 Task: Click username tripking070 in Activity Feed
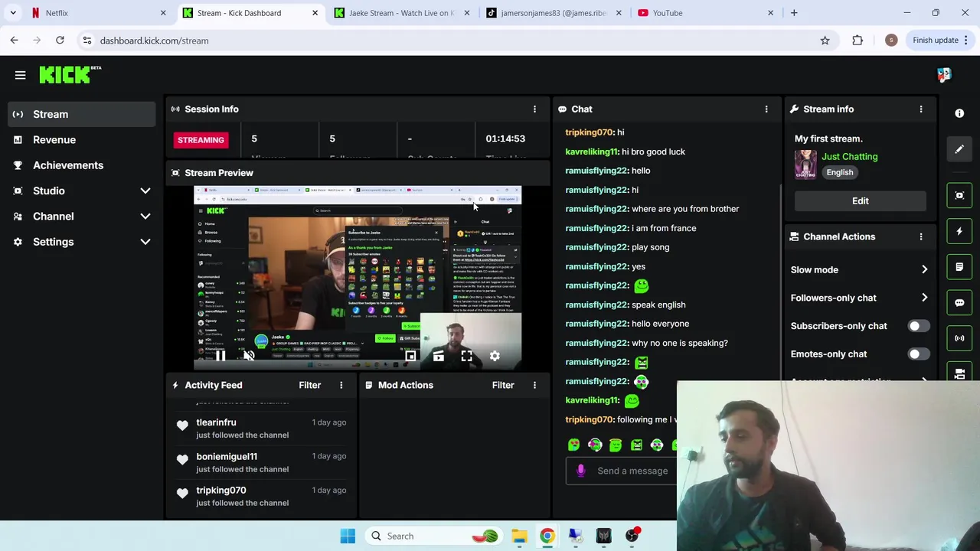[x=221, y=491]
